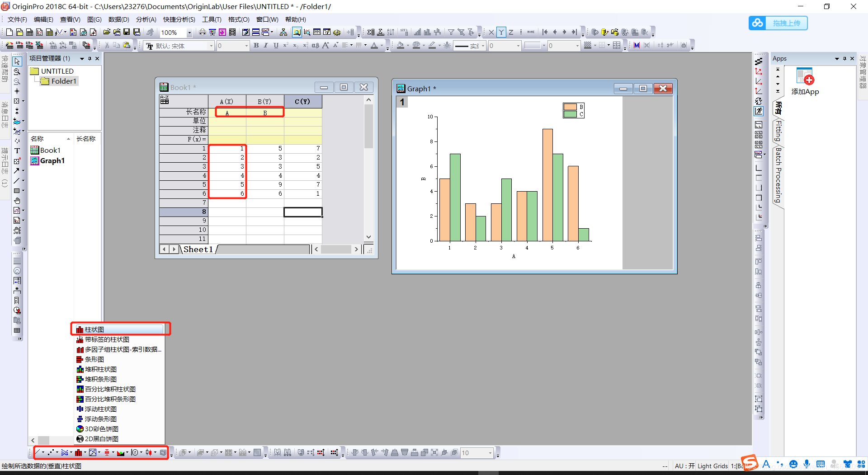
Task: Click the 添加App button in Apps panel
Action: point(805,82)
